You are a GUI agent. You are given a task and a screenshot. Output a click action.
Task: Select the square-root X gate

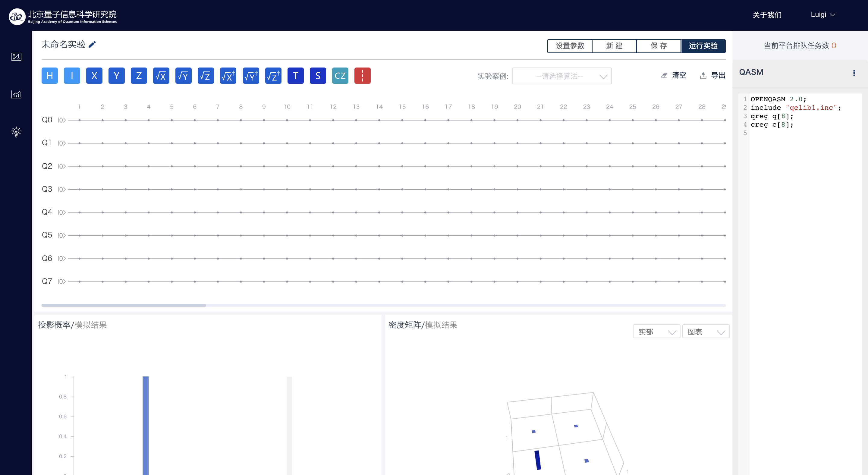[x=161, y=75]
